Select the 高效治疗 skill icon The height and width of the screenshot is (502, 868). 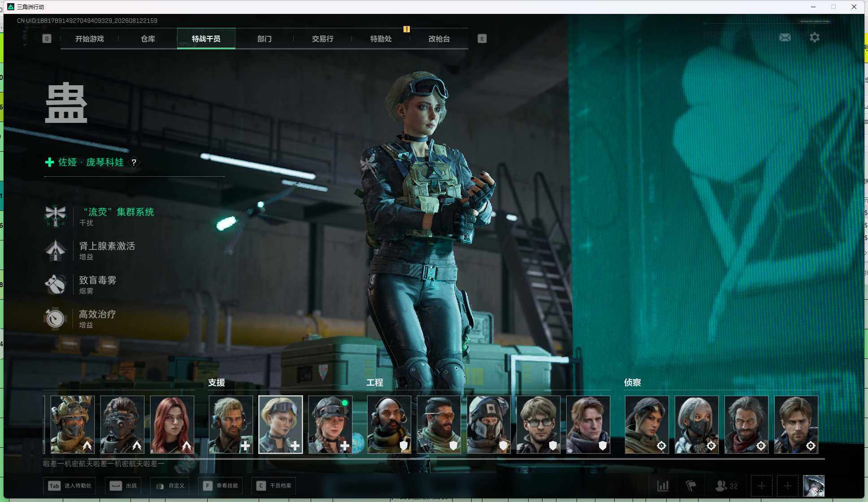tap(56, 319)
